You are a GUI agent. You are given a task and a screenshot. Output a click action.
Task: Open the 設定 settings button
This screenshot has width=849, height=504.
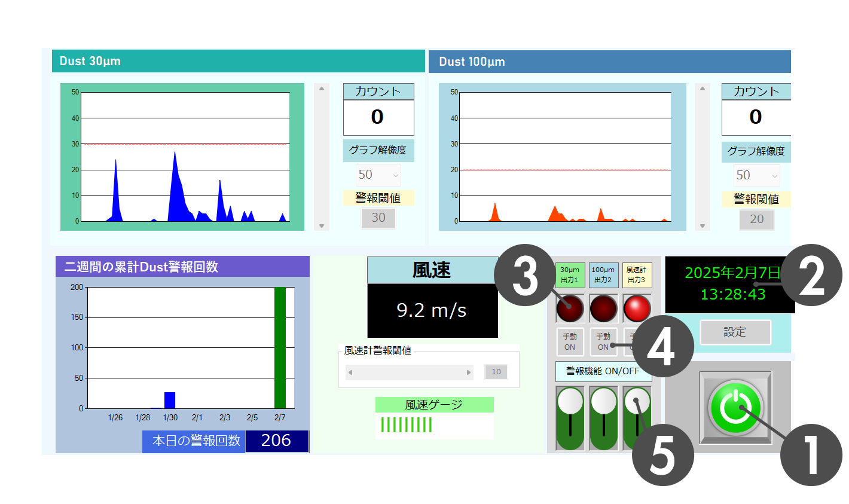click(x=735, y=332)
